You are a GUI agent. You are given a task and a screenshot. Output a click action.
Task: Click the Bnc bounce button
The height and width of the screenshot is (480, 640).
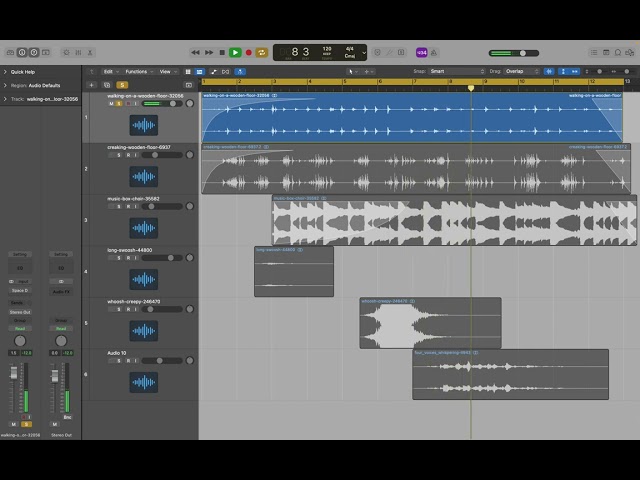click(x=67, y=417)
